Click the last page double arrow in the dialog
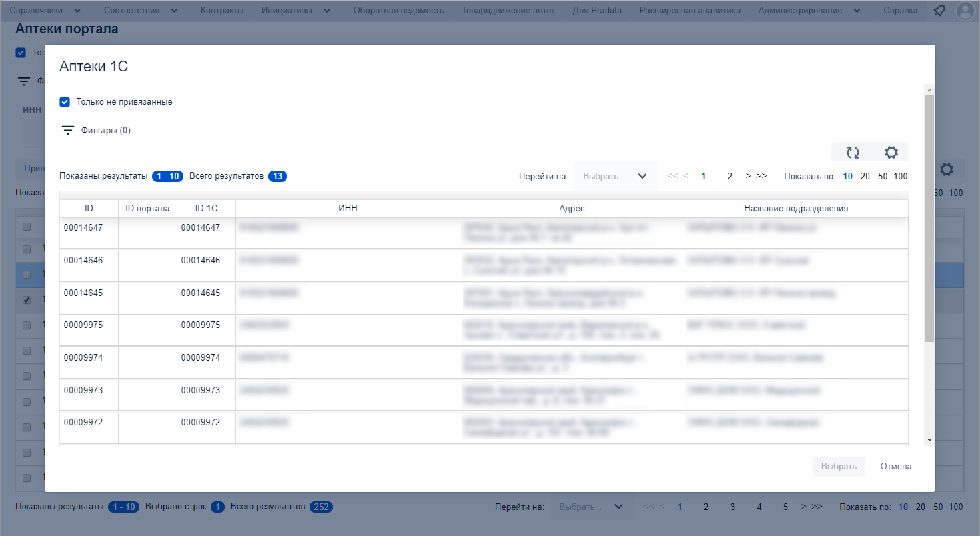The width and height of the screenshot is (980, 536). point(761,176)
